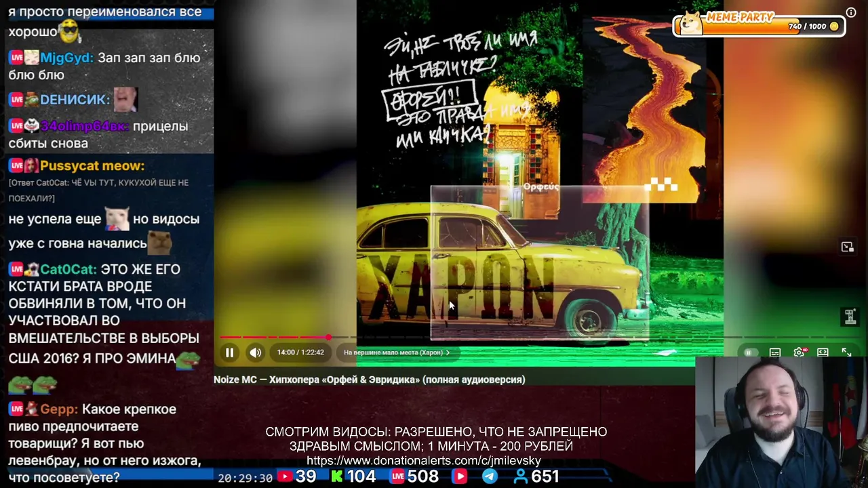Image resolution: width=868 pixels, height=488 pixels.
Task: Toggle subtitles in the video player
Action: click(775, 352)
